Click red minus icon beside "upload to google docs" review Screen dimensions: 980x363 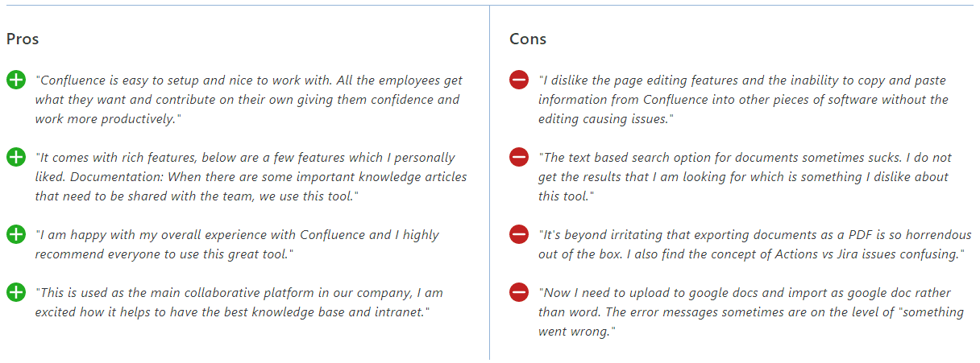(519, 292)
